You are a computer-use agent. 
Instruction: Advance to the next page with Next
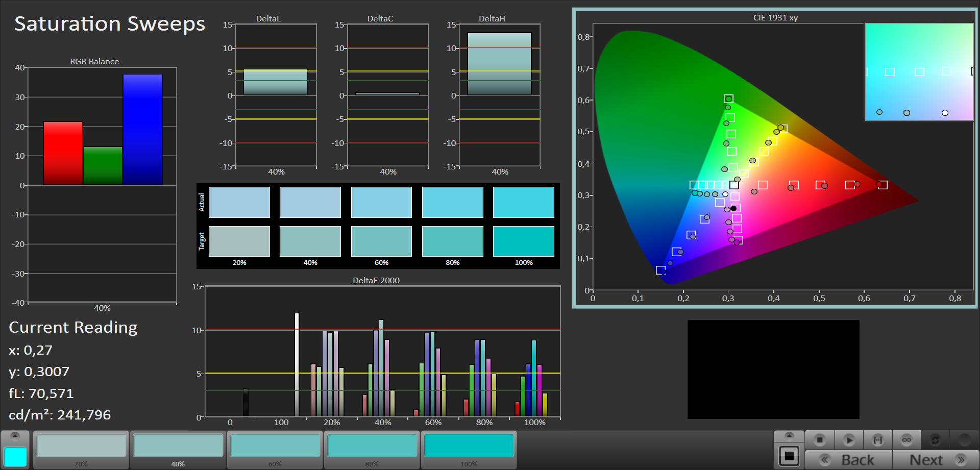click(x=936, y=460)
